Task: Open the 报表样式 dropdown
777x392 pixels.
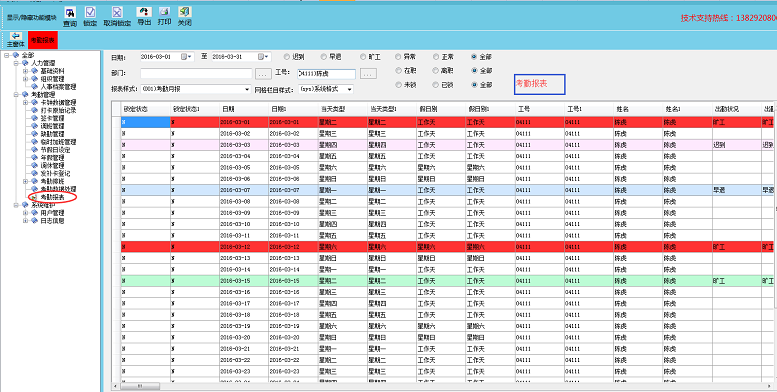Action: (247, 90)
